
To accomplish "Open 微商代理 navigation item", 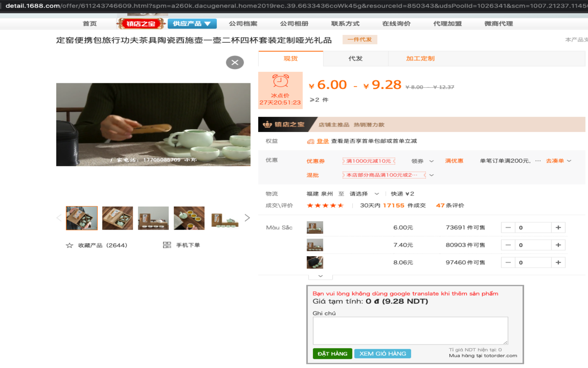I will click(498, 23).
